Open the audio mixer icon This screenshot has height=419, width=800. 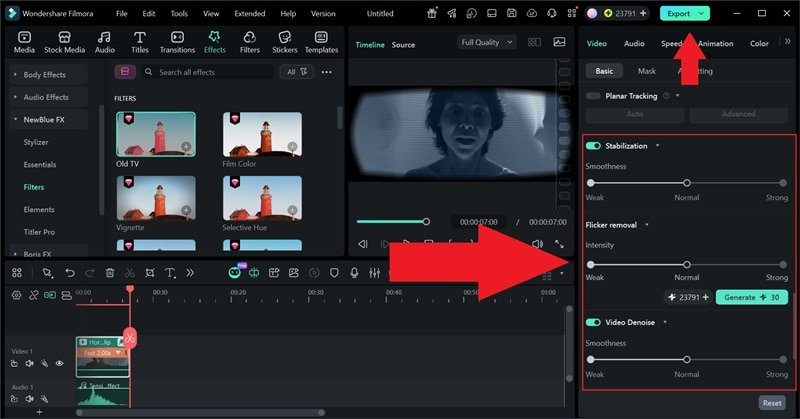click(x=374, y=273)
